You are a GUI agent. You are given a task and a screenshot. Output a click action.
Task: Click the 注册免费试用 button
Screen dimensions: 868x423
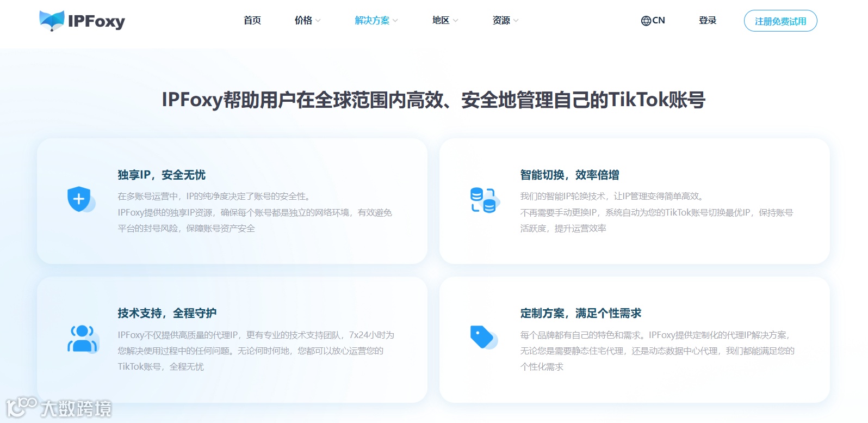(780, 21)
